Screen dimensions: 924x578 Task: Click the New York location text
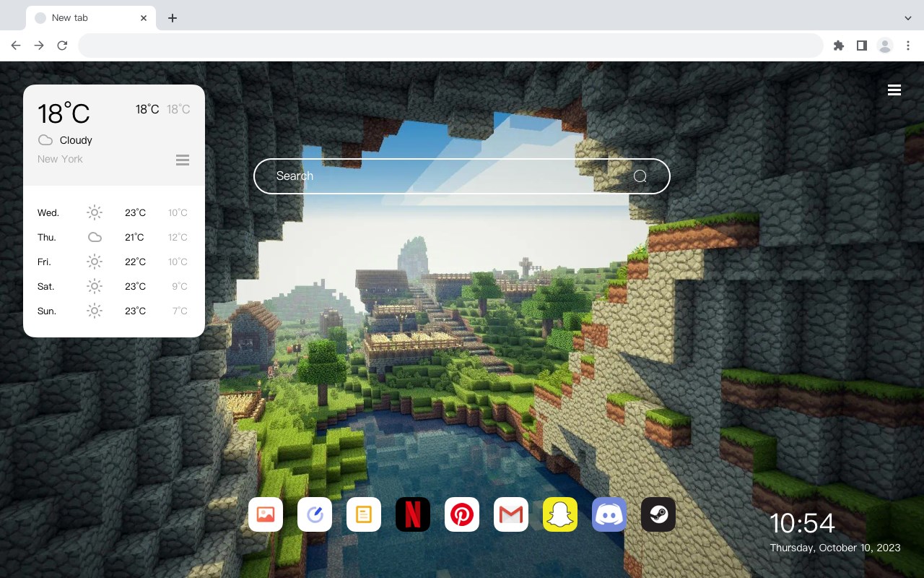[x=60, y=159]
